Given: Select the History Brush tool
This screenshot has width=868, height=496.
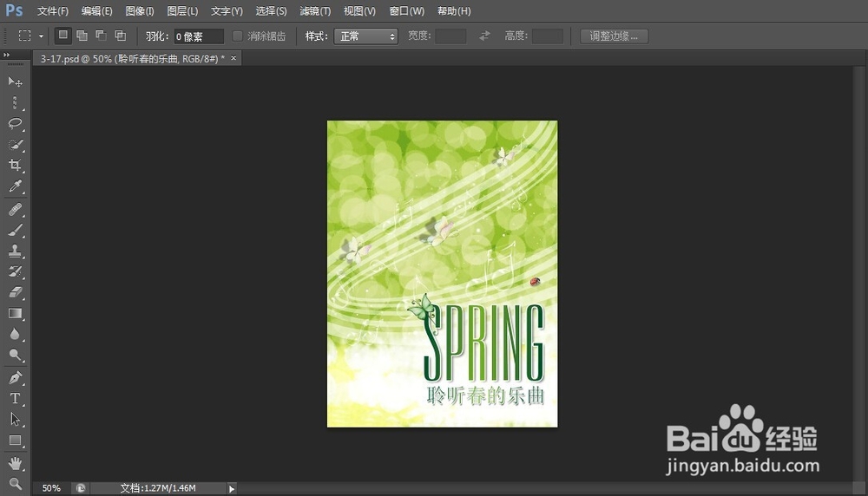Looking at the screenshot, I should click(15, 271).
